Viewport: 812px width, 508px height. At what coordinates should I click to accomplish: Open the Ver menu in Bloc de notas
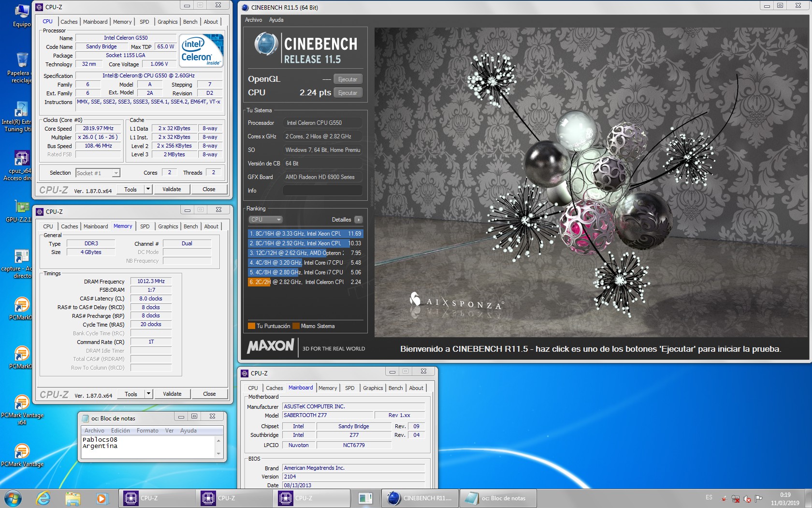tap(169, 431)
